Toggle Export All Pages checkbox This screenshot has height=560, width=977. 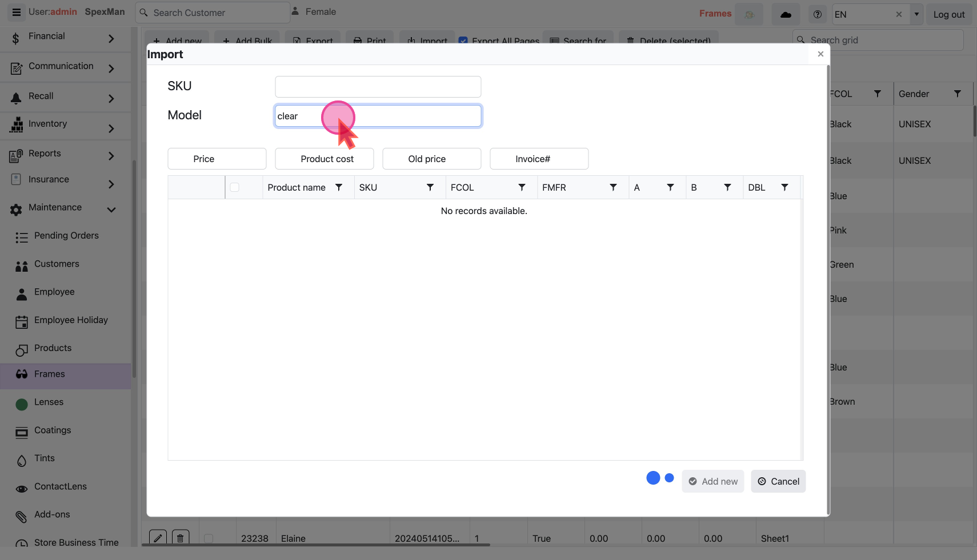pyautogui.click(x=463, y=41)
